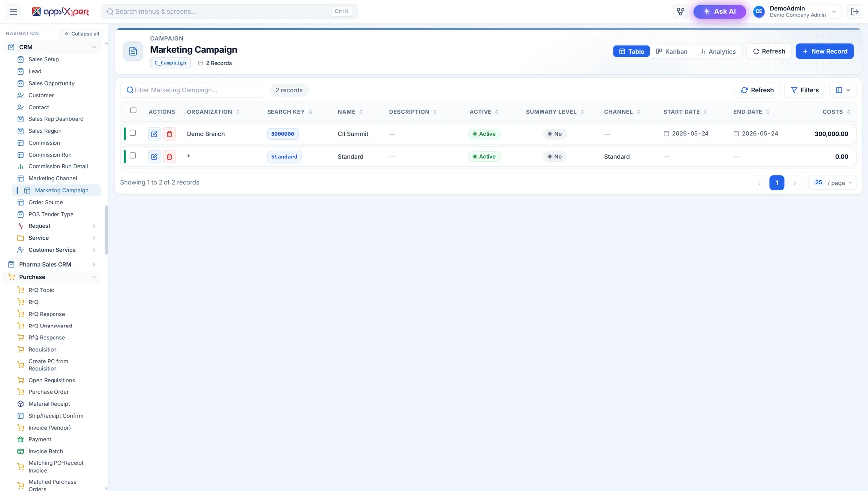Select the Demo Branch row checkbox
Image resolution: width=868 pixels, height=491 pixels.
[133, 133]
